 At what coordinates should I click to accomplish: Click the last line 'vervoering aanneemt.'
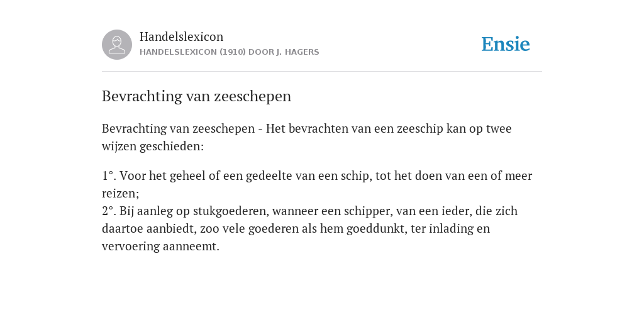160,247
